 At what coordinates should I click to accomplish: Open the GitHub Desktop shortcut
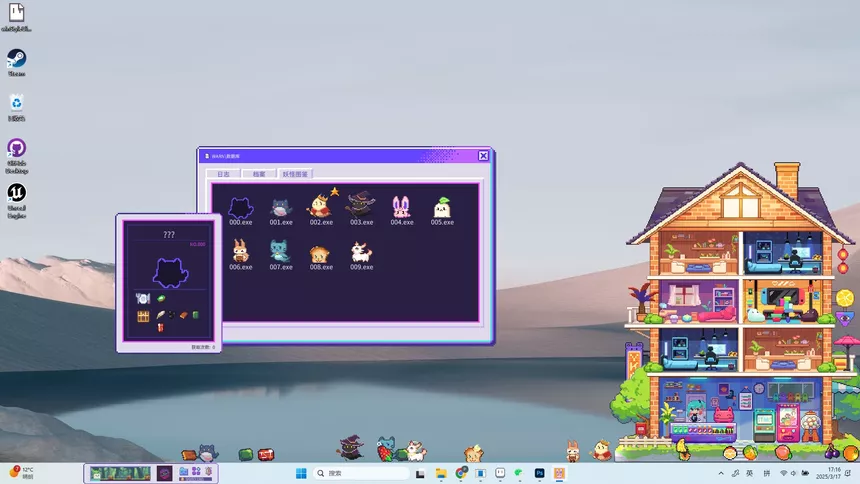coord(17,148)
